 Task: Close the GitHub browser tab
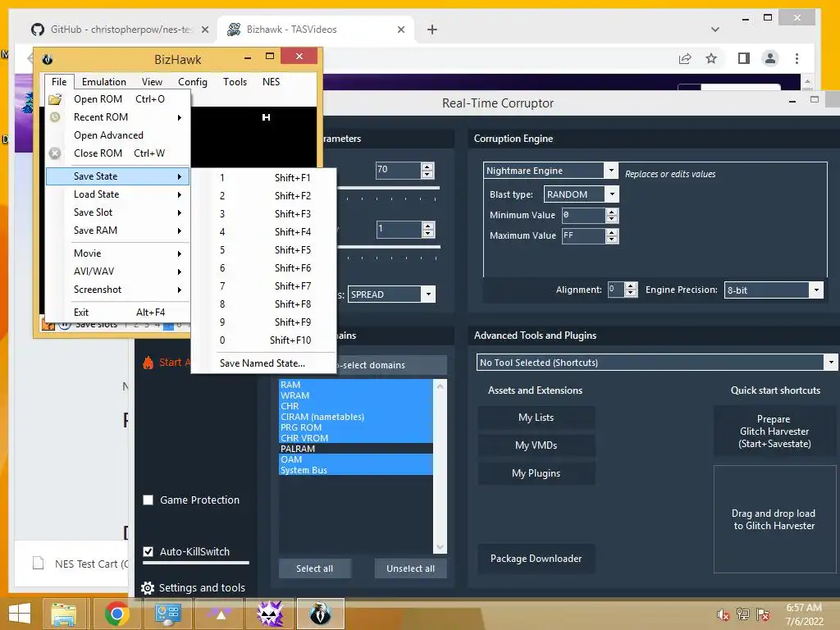[205, 30]
